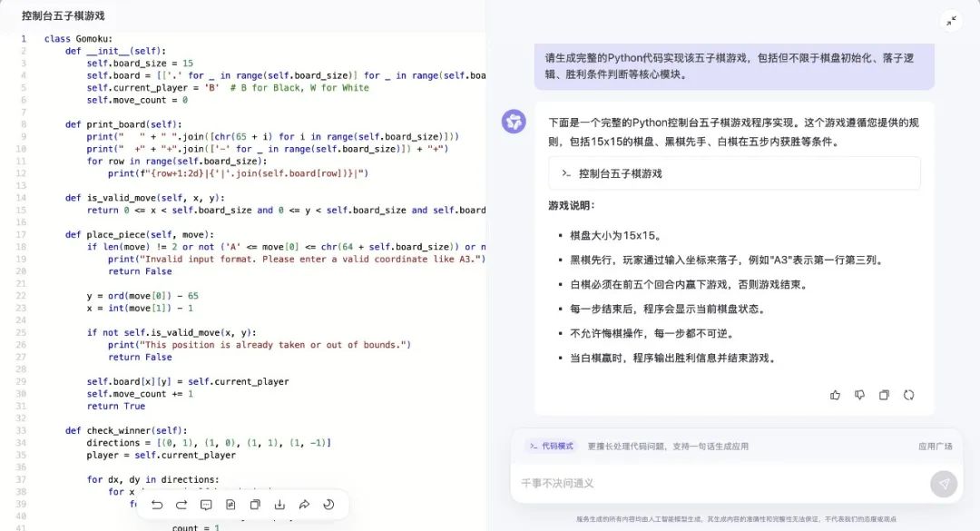Viewport: 980px width, 531px height.
Task: Click the redo icon in code toolbar
Action: pyautogui.click(x=181, y=505)
